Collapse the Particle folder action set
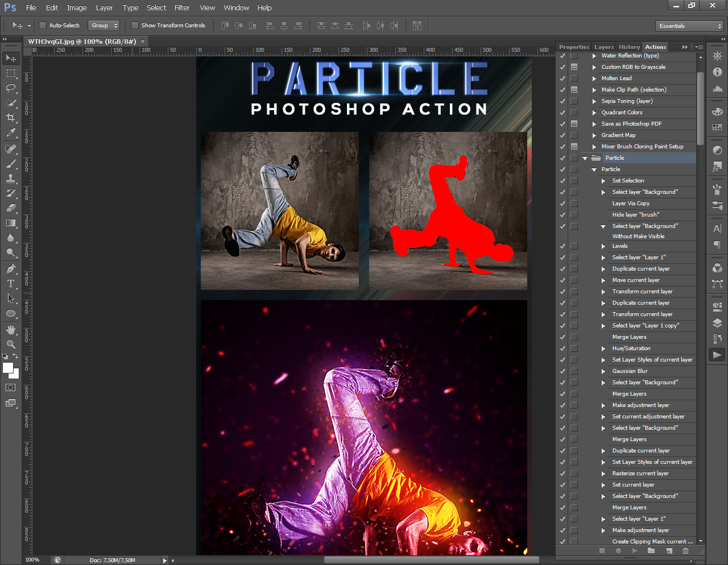The height and width of the screenshot is (565, 728). coord(585,158)
